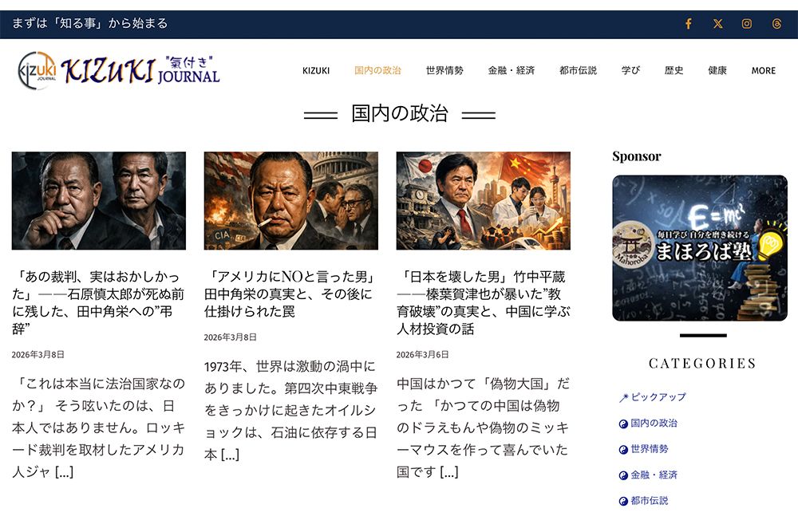This screenshot has height=532, width=798.
Task: Select the 金融・経済 menu item
Action: tap(511, 71)
